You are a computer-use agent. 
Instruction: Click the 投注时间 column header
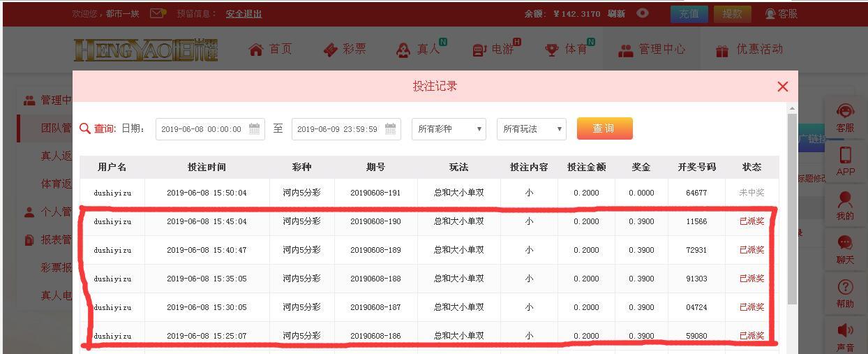pyautogui.click(x=207, y=168)
